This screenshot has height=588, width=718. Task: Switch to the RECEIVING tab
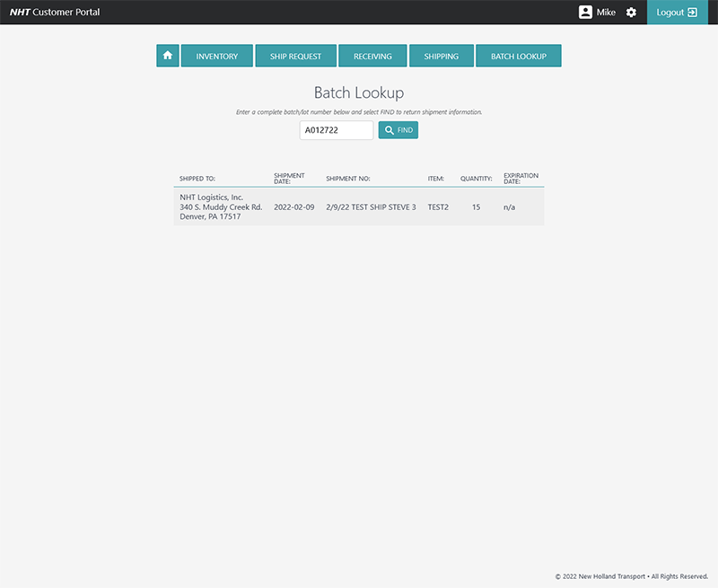(372, 56)
